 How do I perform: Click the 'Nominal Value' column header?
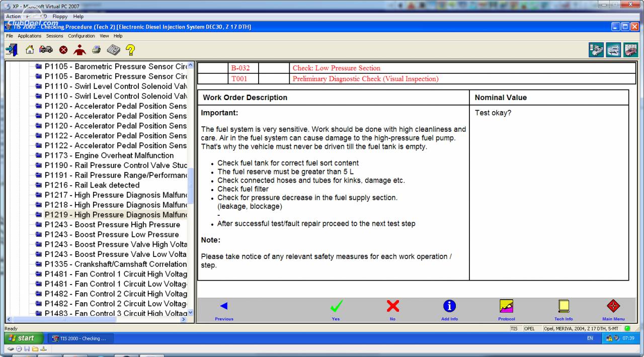point(501,98)
